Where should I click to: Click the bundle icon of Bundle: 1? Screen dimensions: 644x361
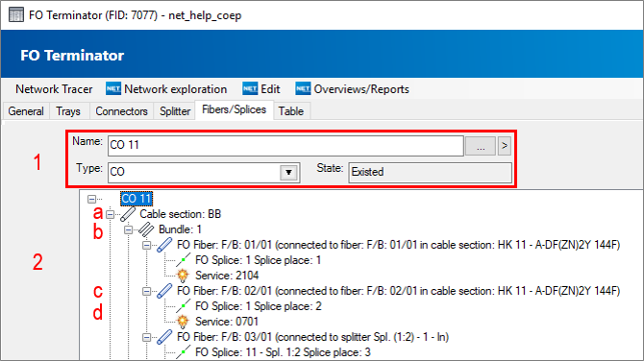(146, 229)
